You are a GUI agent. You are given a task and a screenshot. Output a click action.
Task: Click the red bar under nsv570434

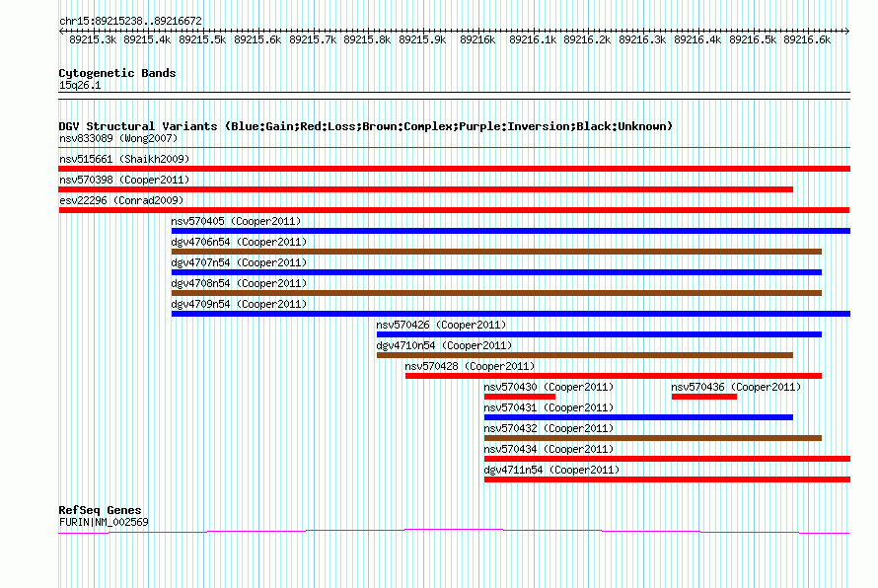point(667,459)
